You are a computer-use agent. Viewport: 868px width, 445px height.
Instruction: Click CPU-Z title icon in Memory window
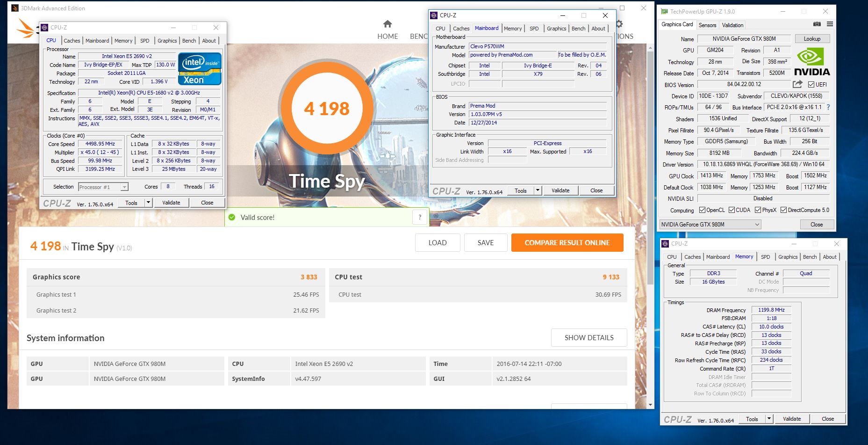(665, 244)
